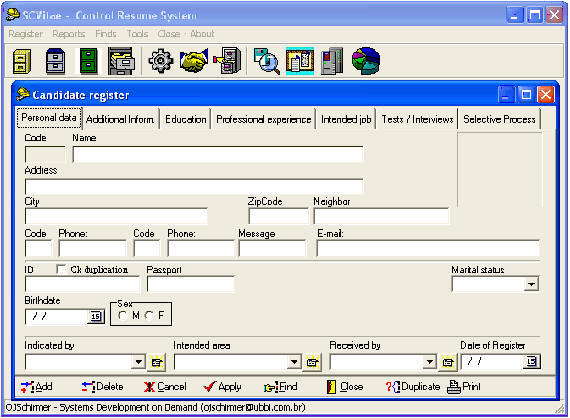Open the Tools menu
This screenshot has height=418, width=570.
coord(137,34)
